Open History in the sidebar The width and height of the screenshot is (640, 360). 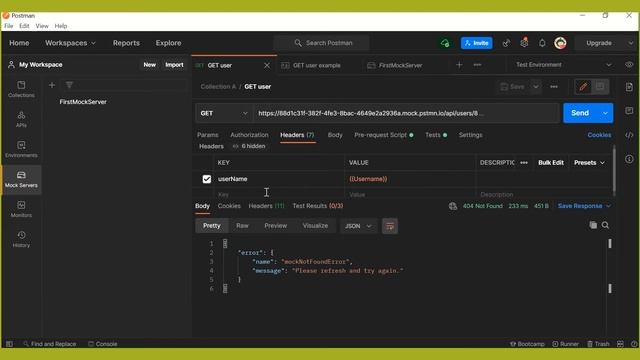(21, 239)
